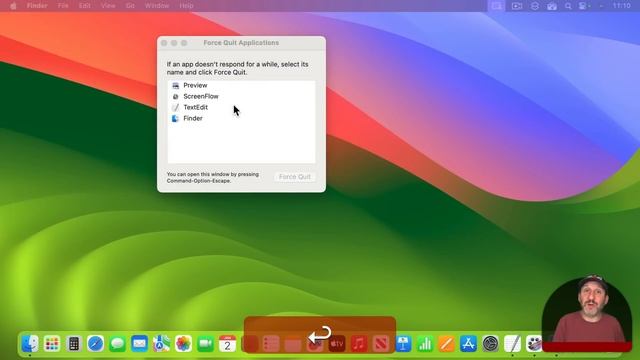The height and width of the screenshot is (360, 640).
Task: Open the Help menu
Action: click(187, 6)
